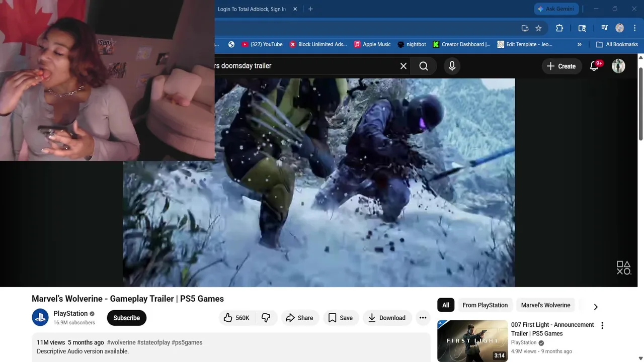This screenshot has height=362, width=644.
Task: Click the #stateofplay hashtag
Action: [x=153, y=342]
